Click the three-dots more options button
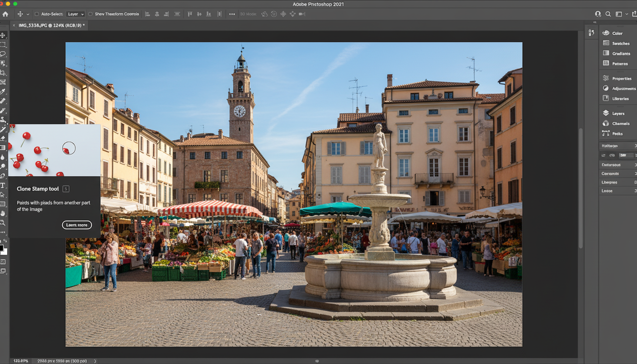637x364 pixels. (x=232, y=14)
